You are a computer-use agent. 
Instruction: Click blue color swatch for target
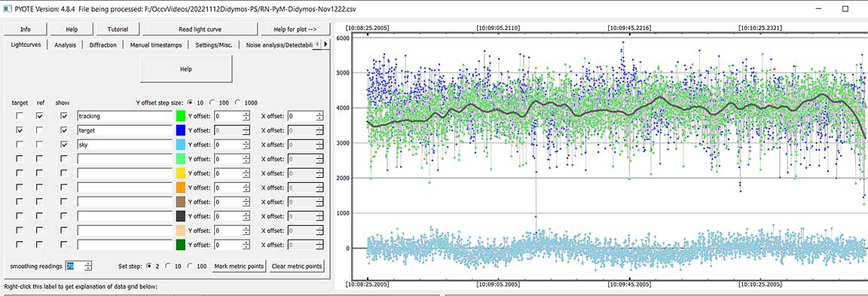181,130
